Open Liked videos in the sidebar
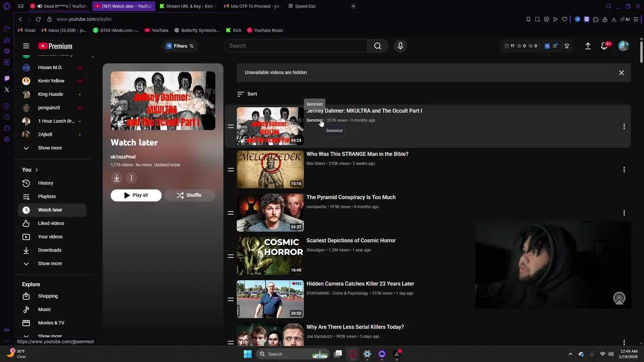This screenshot has height=362, width=644. point(51,223)
